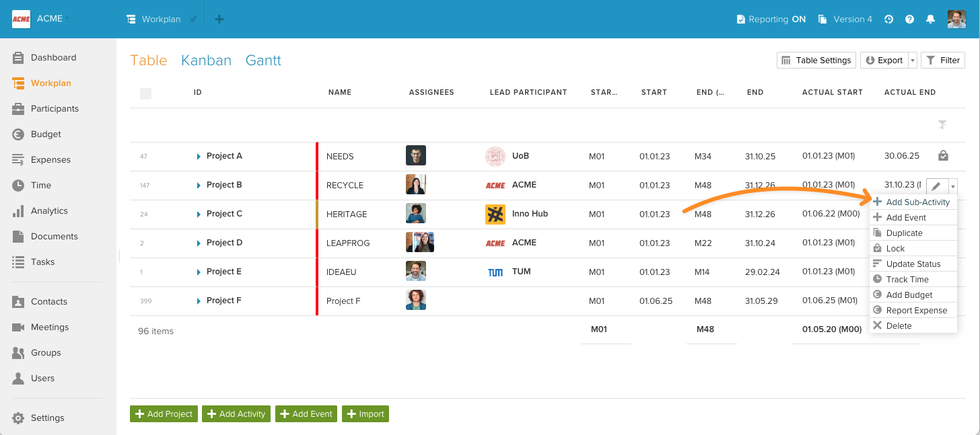Image resolution: width=980 pixels, height=435 pixels.
Task: Click the green Import button
Action: click(x=365, y=414)
